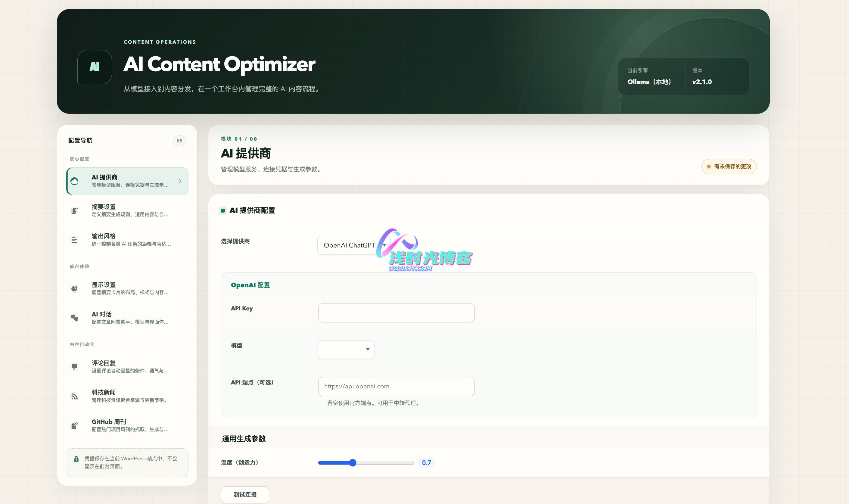Click the AI Content Optimizer title
Viewport: 849px width, 504px height.
tap(219, 64)
